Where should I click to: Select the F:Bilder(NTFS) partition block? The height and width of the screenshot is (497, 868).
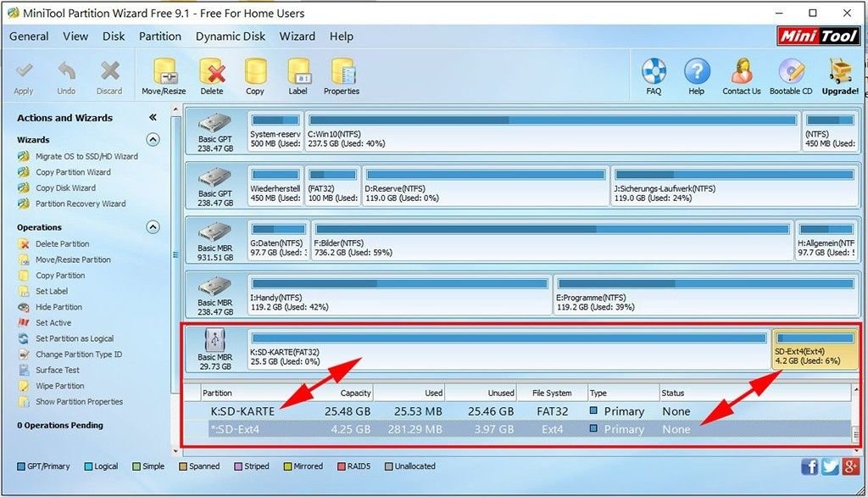[x=553, y=240]
